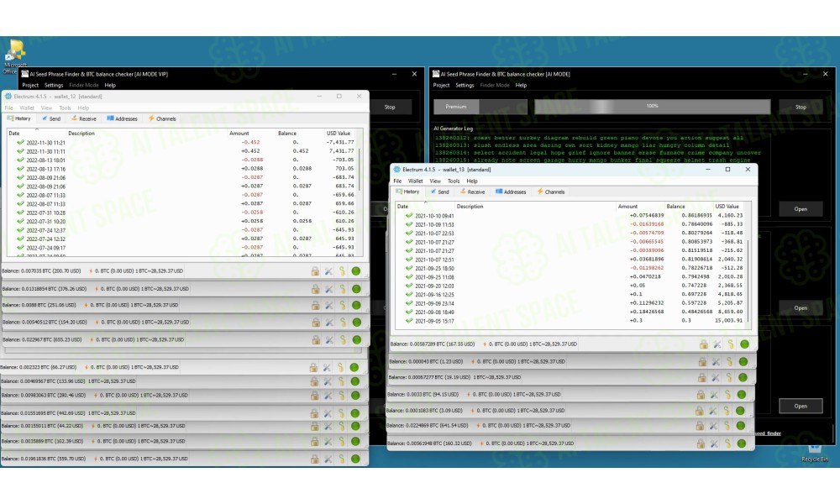The image size is (840, 504).
Task: Open the Addresses tab in wallet_12
Action: [x=122, y=119]
